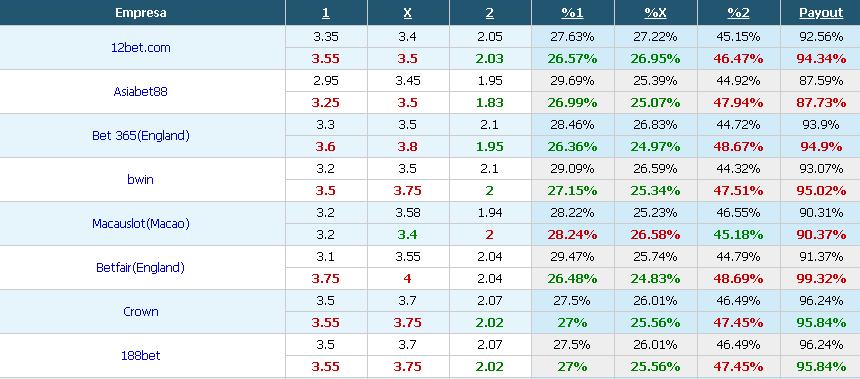Select Asiabet88's green 1.83 odds cell
Viewport: 860px width, 379px height.
coord(490,103)
